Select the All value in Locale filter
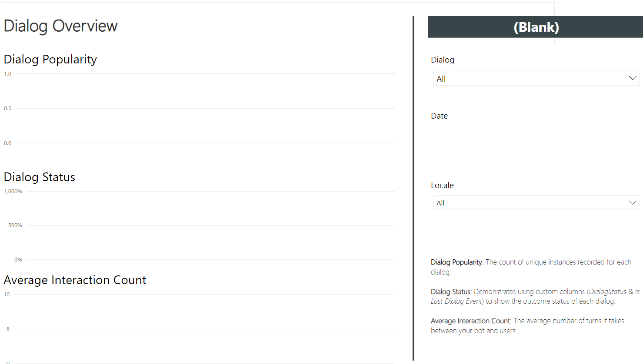 pyautogui.click(x=440, y=203)
